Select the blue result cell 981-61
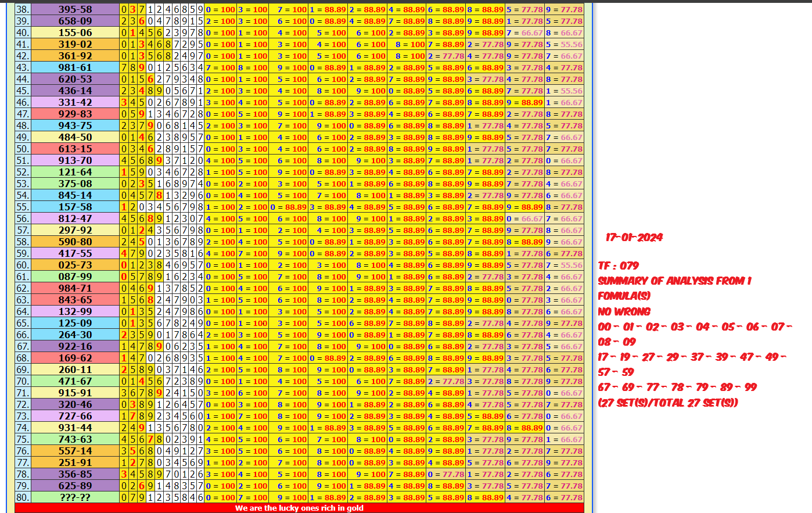The height and width of the screenshot is (513, 812). click(75, 67)
